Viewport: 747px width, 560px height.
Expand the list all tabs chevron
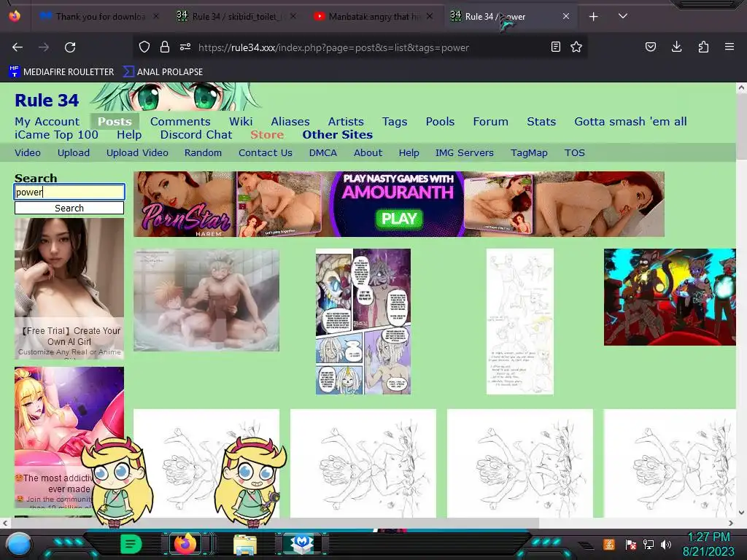pos(623,16)
